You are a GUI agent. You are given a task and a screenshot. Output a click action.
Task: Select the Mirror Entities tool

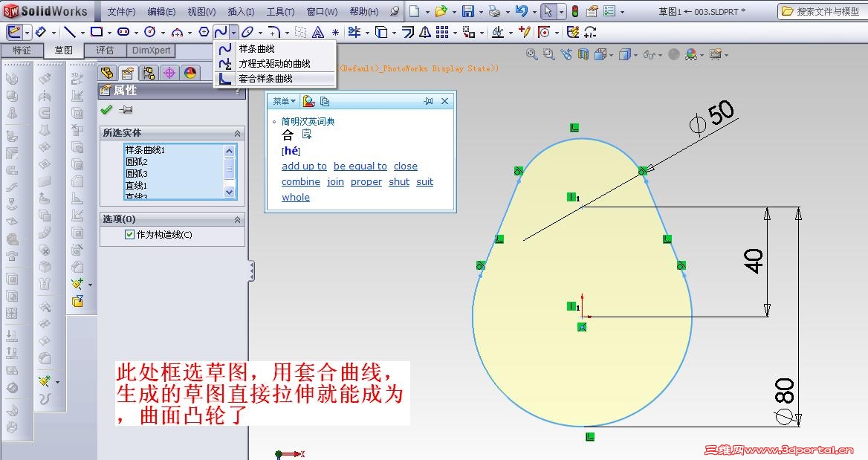click(x=425, y=32)
